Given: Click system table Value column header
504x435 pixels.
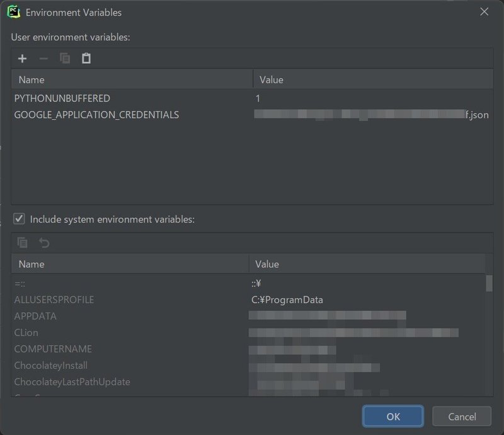Looking at the screenshot, I should (x=367, y=264).
